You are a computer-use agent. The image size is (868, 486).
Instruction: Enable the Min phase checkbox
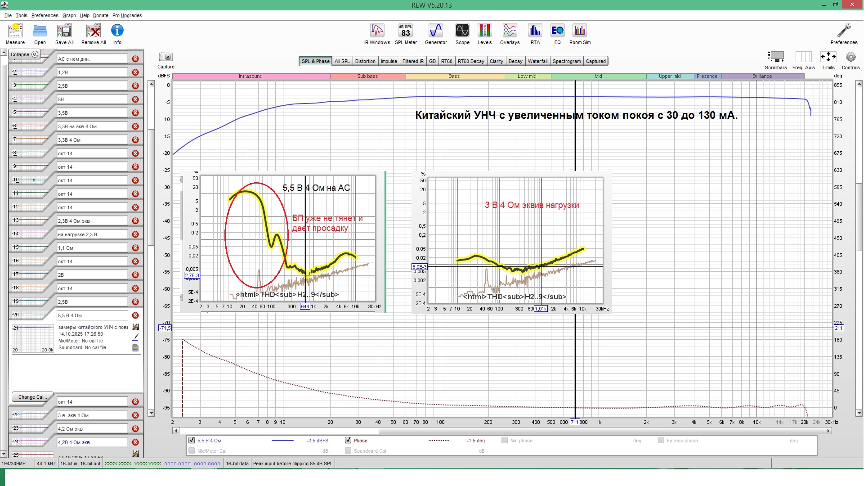tap(505, 440)
